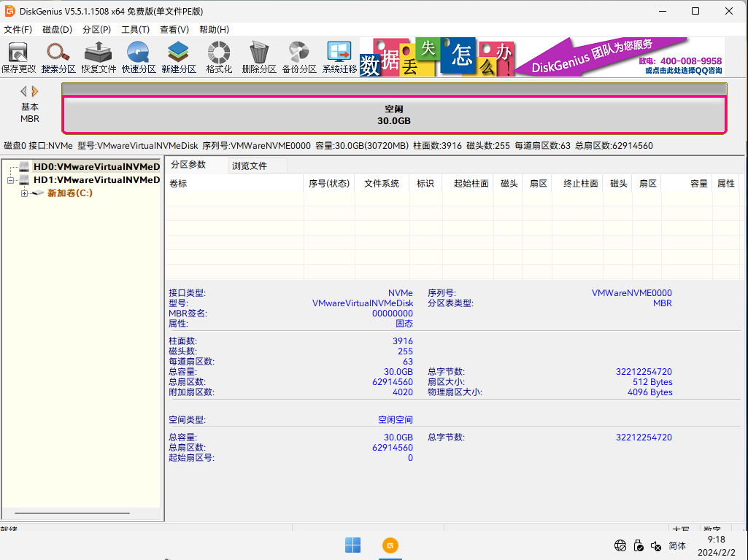Click the 序号(状态) column header
Screen dimensions: 748x560
pyautogui.click(x=329, y=184)
